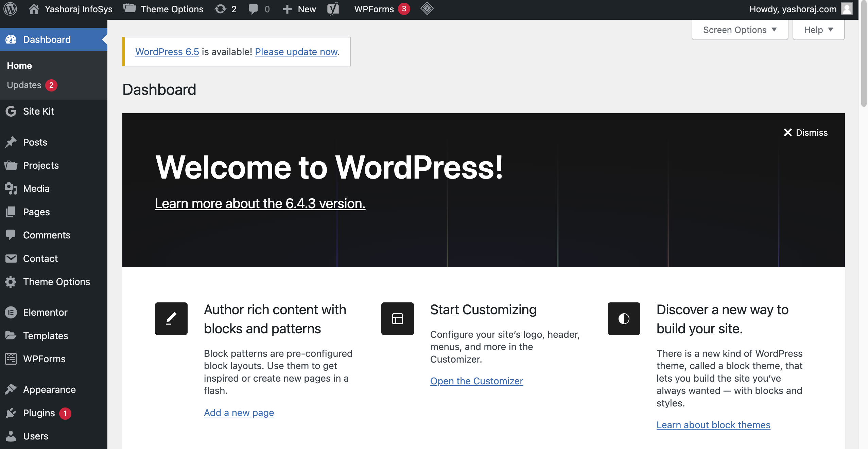Open Updates submenu under Dashboard

point(24,85)
